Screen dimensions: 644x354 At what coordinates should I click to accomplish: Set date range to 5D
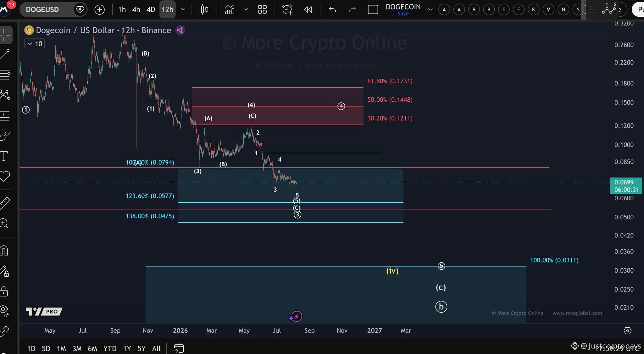pos(46,348)
